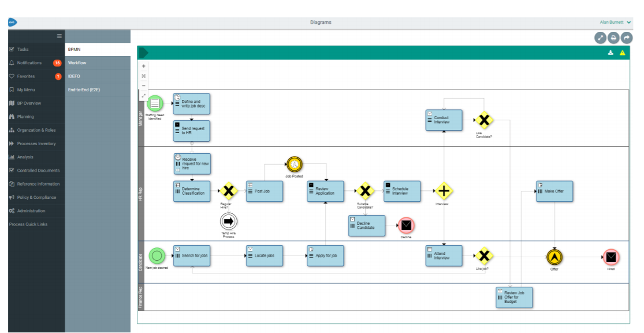Select the Manager swimlane header
Screen dimensions: 644x333
point(141,118)
